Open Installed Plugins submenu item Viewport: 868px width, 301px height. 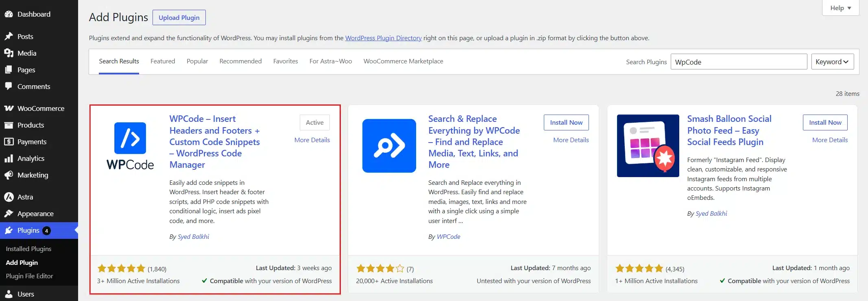click(x=28, y=249)
